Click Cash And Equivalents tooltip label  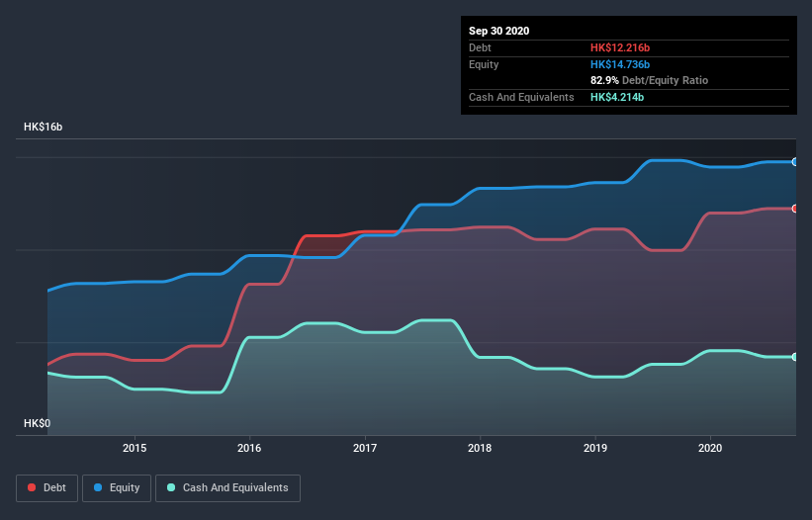tap(521, 97)
